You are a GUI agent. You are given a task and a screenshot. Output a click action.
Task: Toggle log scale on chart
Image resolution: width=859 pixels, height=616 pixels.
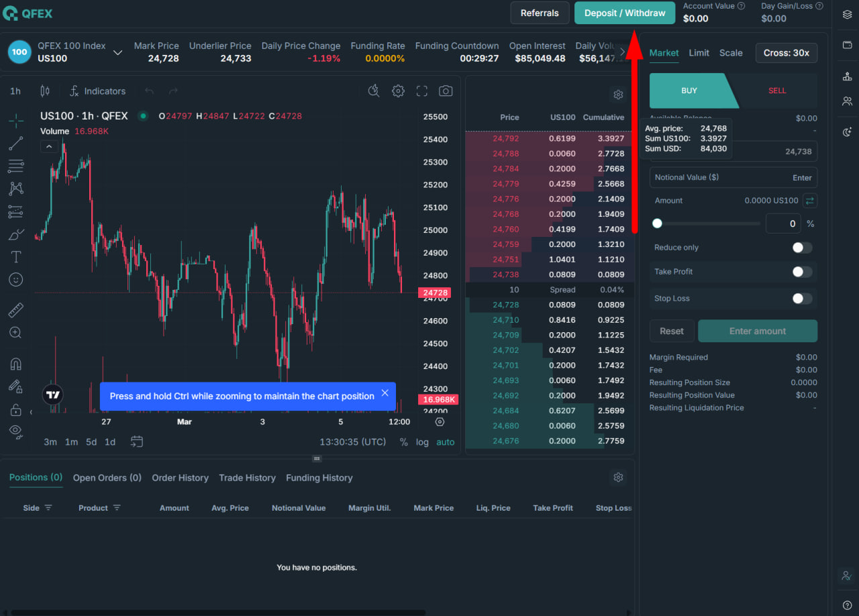click(x=422, y=442)
